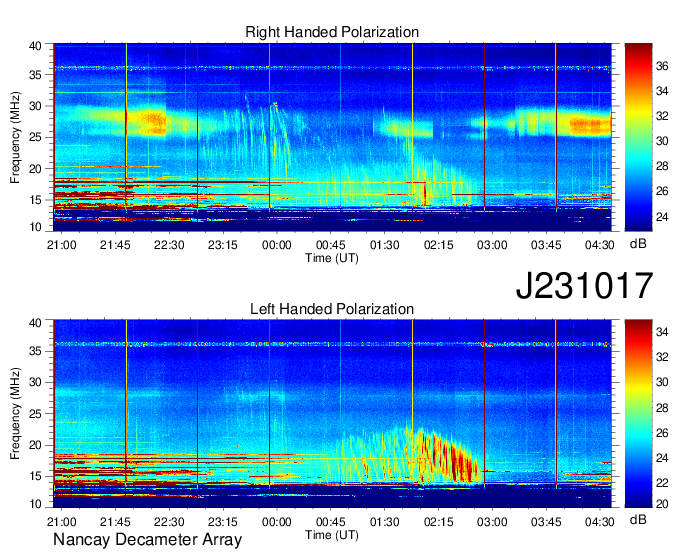Click the 34 dB value on the lower colorbar
680x552 pixels.
pos(662,333)
